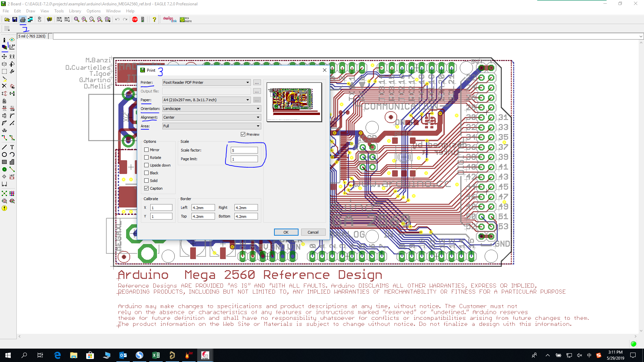Select the Move tool with four arrows
This screenshot has height=362, width=644.
tap(4, 56)
